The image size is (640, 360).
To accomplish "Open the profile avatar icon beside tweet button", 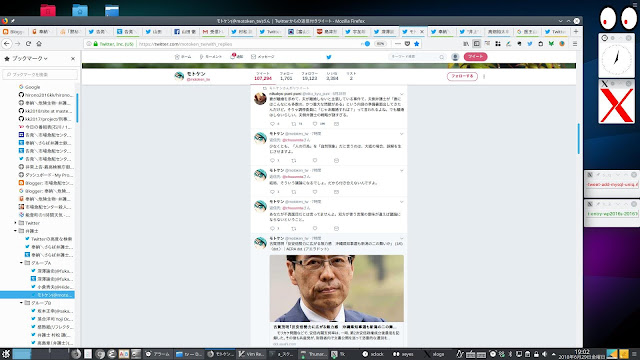I will 455,57.
